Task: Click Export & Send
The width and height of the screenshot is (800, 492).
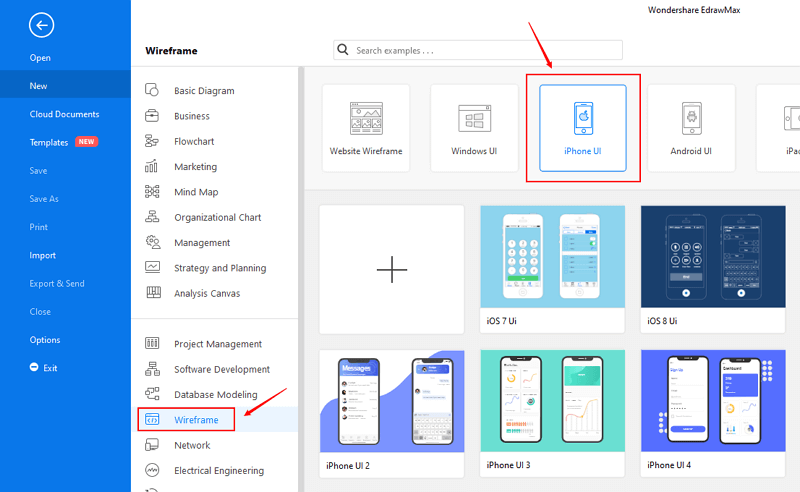Action: point(57,283)
